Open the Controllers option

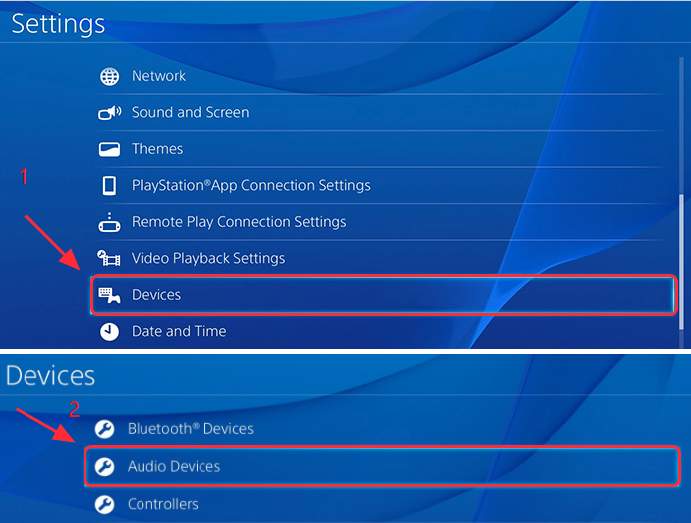(x=381, y=504)
